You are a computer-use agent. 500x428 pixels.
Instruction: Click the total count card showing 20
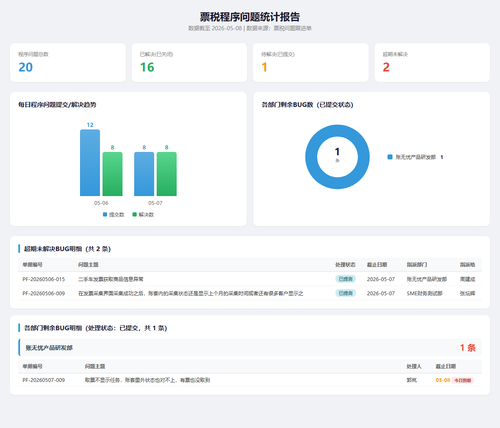(68, 62)
